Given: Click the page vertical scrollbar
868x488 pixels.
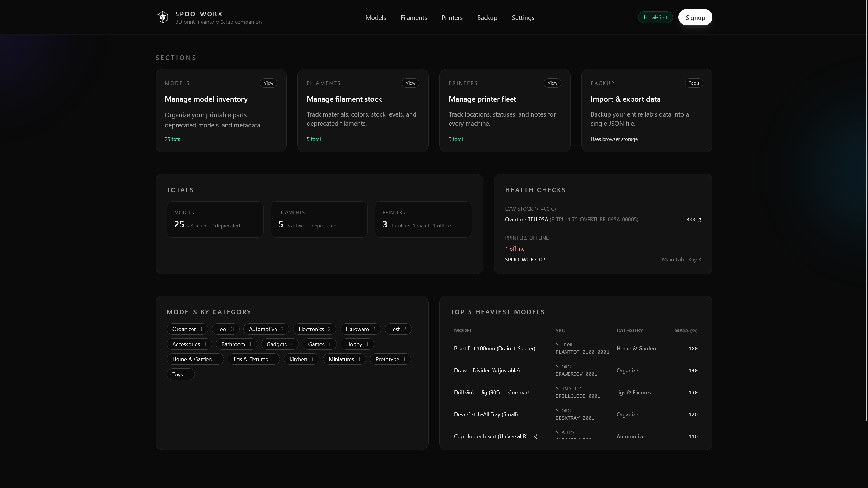Looking at the screenshot, I should click(866, 210).
